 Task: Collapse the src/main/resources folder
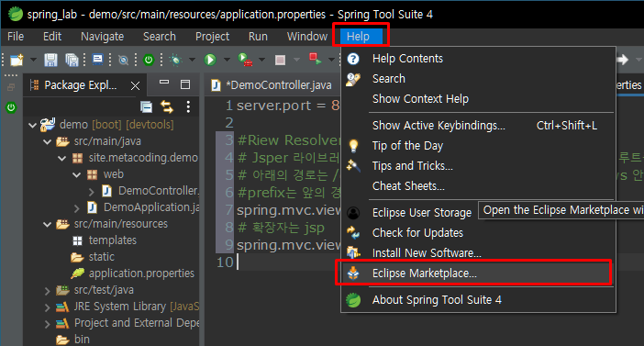coord(47,224)
